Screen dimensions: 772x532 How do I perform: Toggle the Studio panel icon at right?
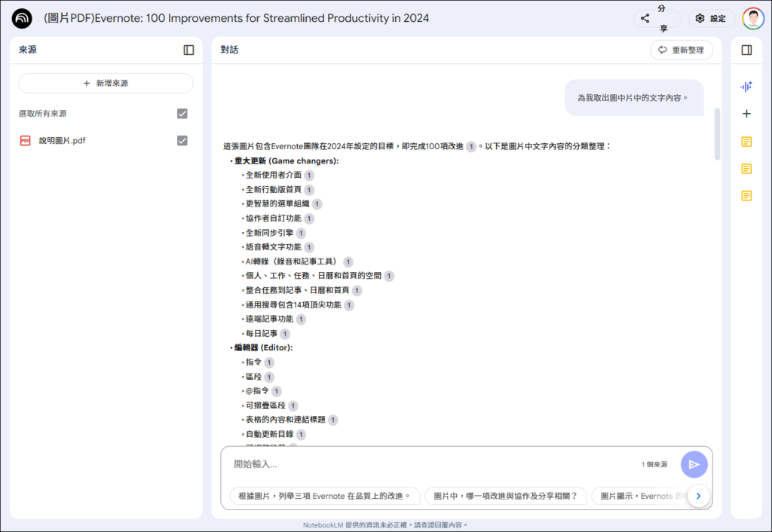pyautogui.click(x=746, y=50)
